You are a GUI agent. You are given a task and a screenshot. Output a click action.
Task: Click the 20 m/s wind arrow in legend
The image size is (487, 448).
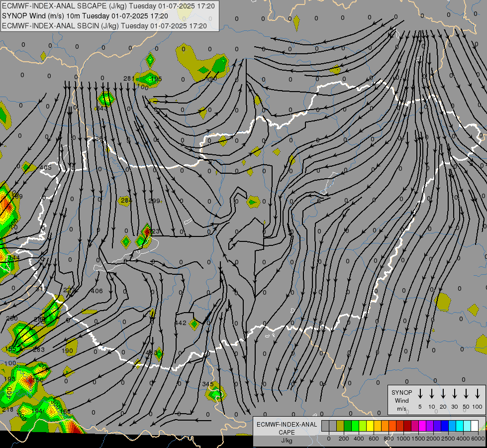[x=443, y=393]
